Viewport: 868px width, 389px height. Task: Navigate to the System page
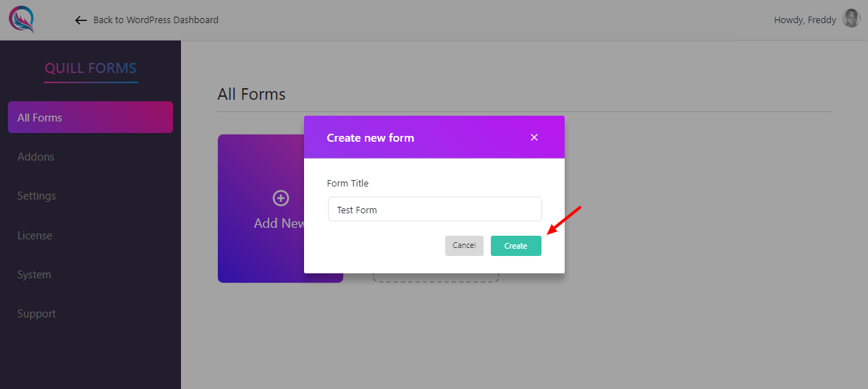coord(35,275)
